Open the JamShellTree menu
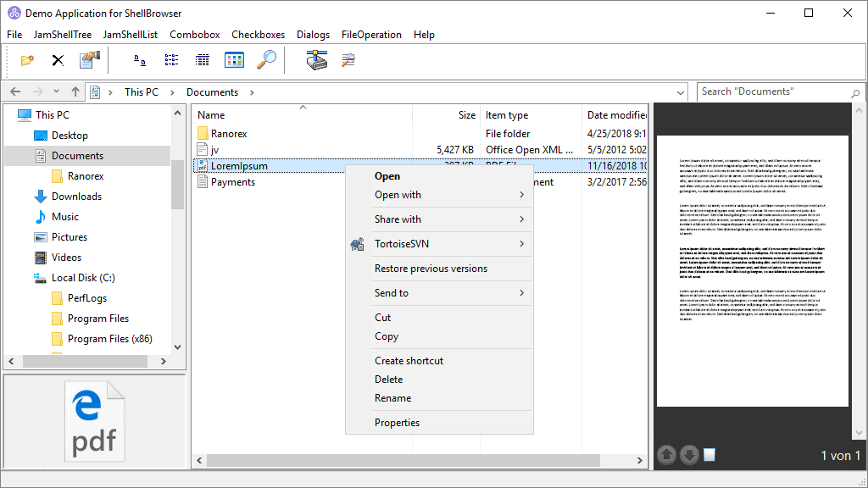The width and height of the screenshot is (868, 488). click(x=63, y=34)
